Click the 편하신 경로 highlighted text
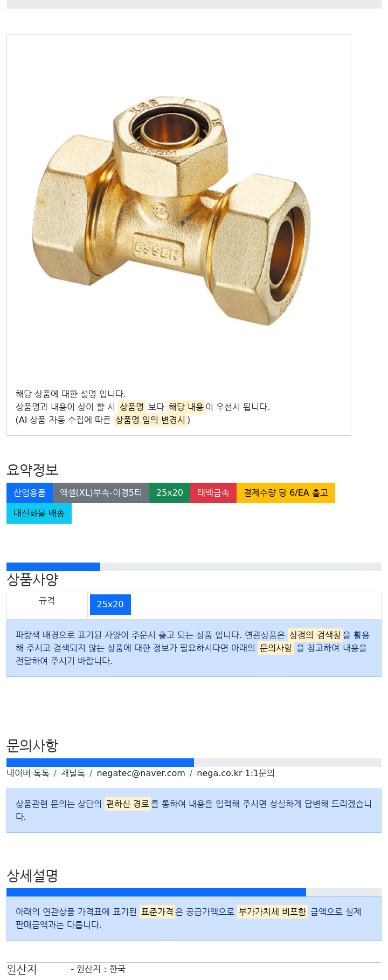The height and width of the screenshot is (980, 388). pyautogui.click(x=128, y=804)
